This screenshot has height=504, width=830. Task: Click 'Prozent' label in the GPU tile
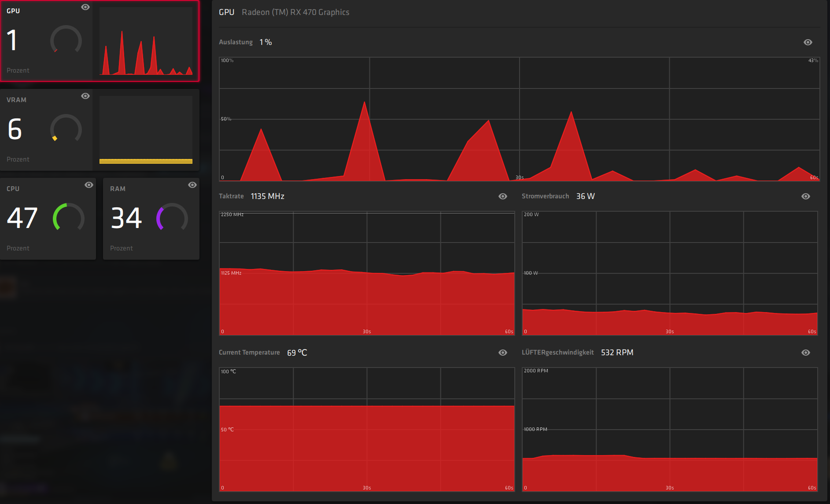coord(18,70)
